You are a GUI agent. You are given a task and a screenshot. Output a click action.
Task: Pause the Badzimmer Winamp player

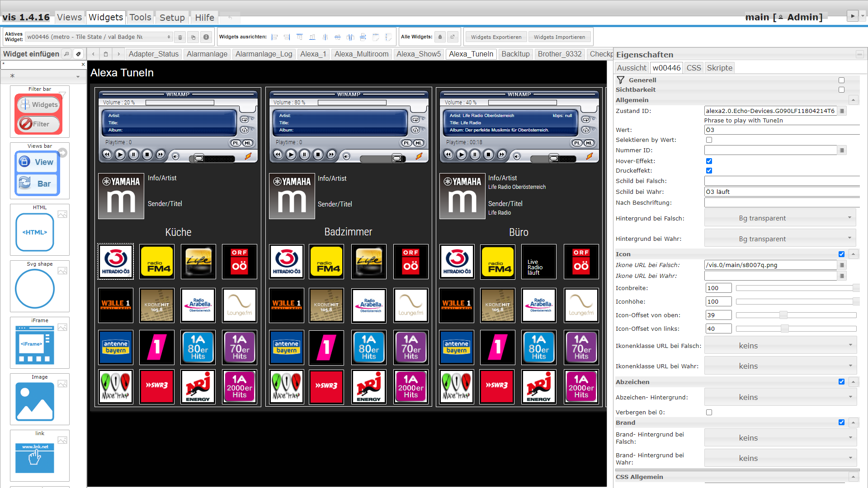pos(305,155)
